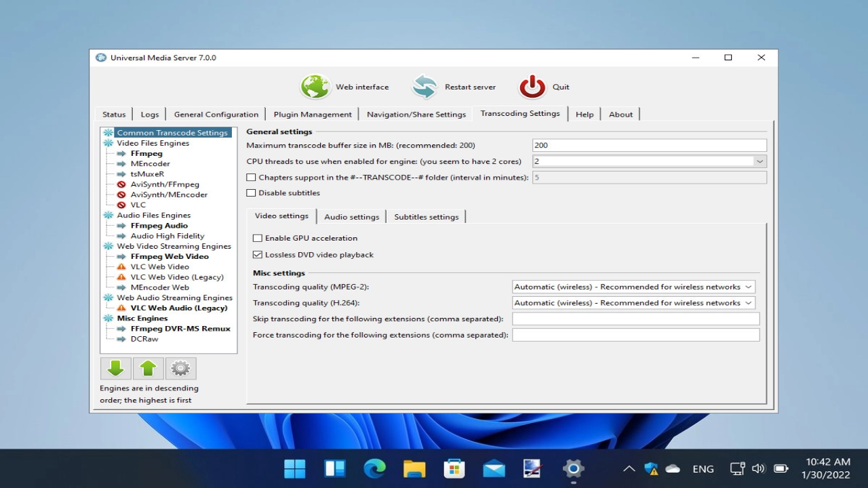868x488 pixels.
Task: Open Widgets from the taskbar
Action: pyautogui.click(x=335, y=468)
